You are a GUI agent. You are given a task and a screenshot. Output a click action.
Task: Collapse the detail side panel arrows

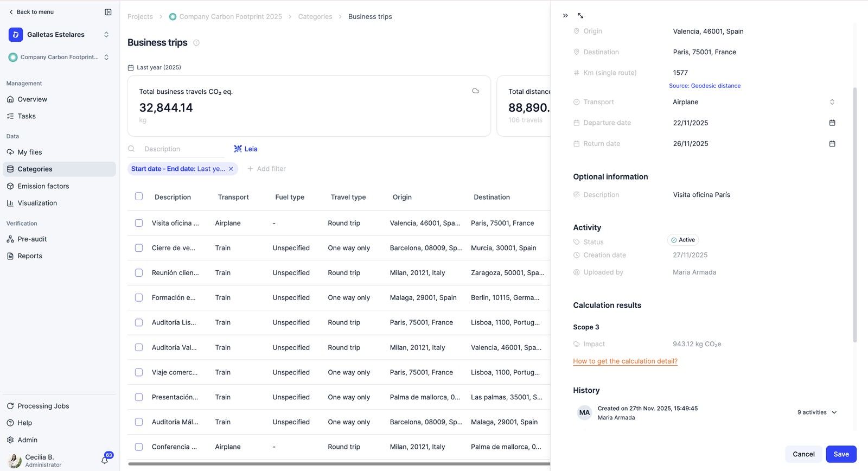[565, 16]
